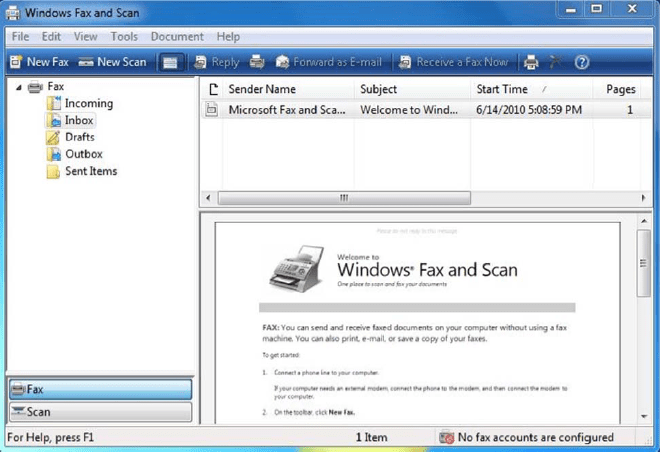Start a New Fax from the toolbar
Viewport: 660px width, 452px height.
[39, 62]
